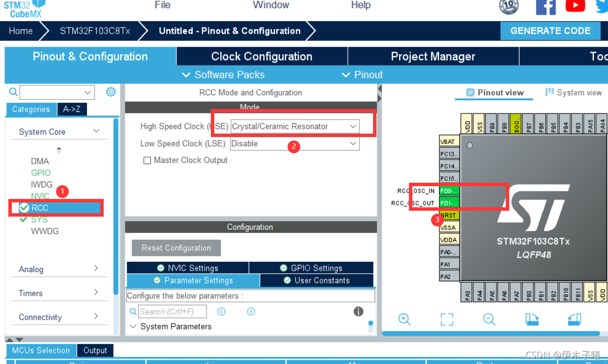
Task: Click the STM32CubeMX logo
Action: pyautogui.click(x=25, y=9)
